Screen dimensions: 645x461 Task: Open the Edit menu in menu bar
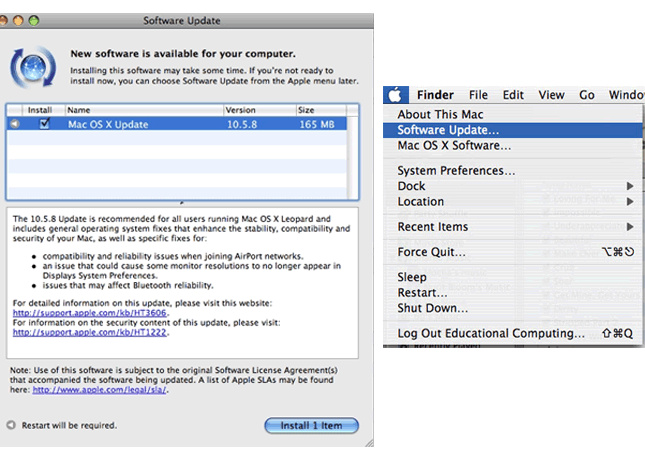[513, 95]
